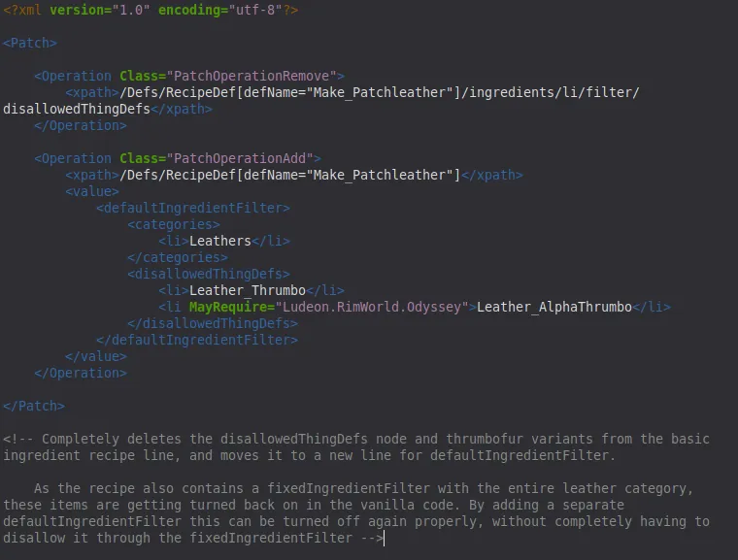Image resolution: width=738 pixels, height=560 pixels.
Task: Click the "Ludeon.RimWorld.Odyssey" attribute value
Action: pos(376,307)
